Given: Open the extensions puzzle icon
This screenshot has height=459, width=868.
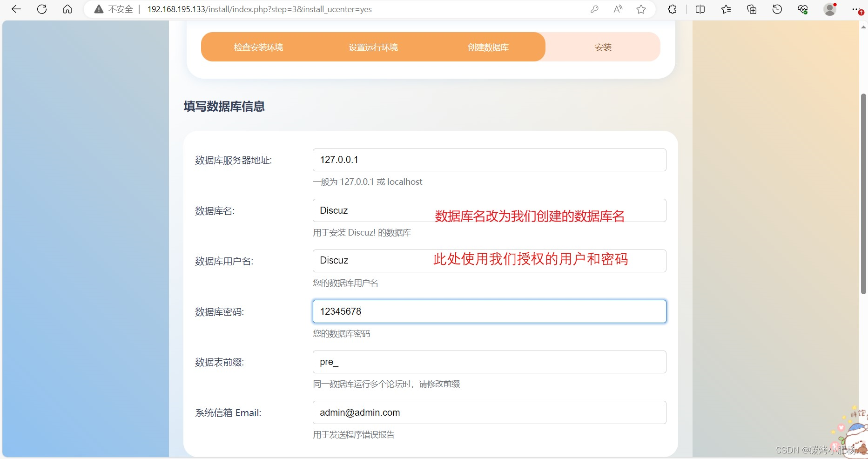Looking at the screenshot, I should tap(672, 9).
